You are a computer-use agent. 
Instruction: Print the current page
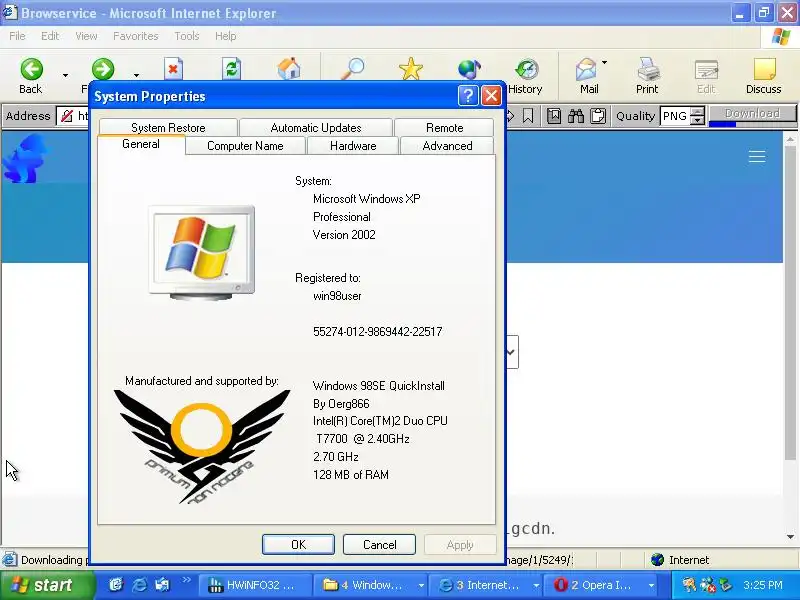647,77
